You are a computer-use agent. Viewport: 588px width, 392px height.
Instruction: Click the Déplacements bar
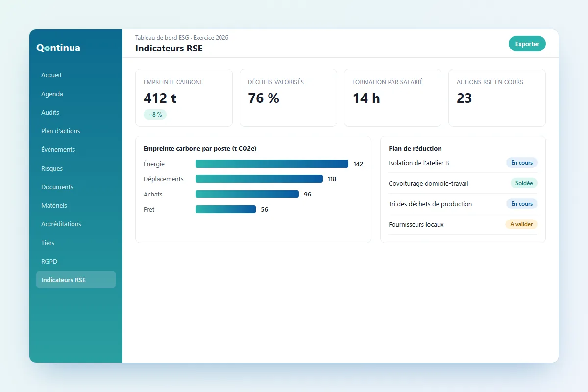tap(259, 179)
